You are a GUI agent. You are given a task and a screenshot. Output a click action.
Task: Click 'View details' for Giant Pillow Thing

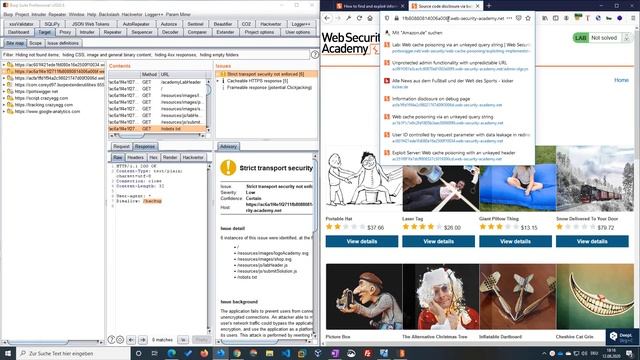pyautogui.click(x=515, y=241)
